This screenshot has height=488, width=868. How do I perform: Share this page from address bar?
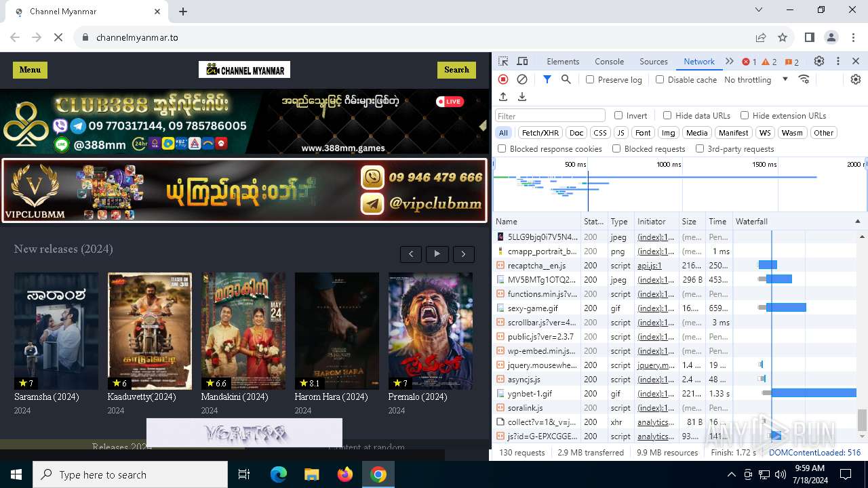click(761, 37)
